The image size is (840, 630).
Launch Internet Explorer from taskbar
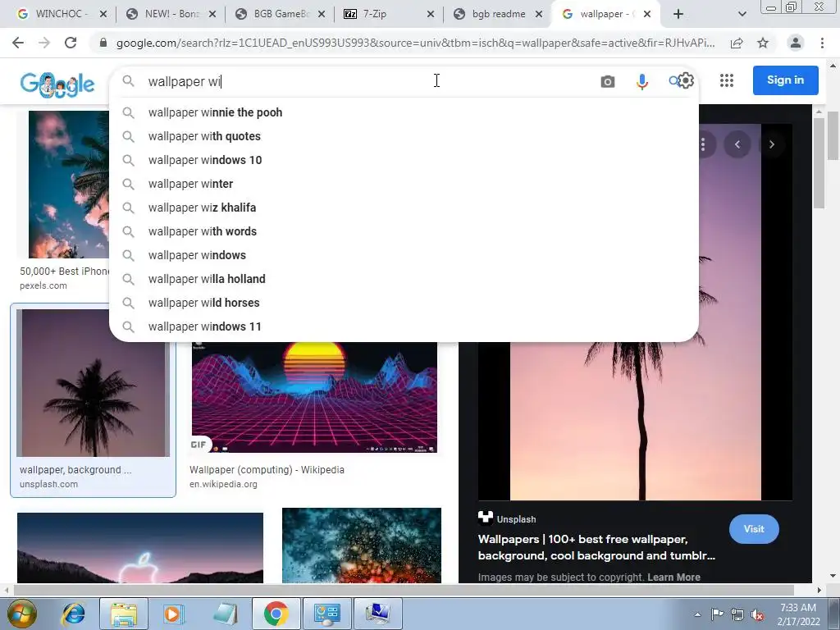tap(73, 614)
